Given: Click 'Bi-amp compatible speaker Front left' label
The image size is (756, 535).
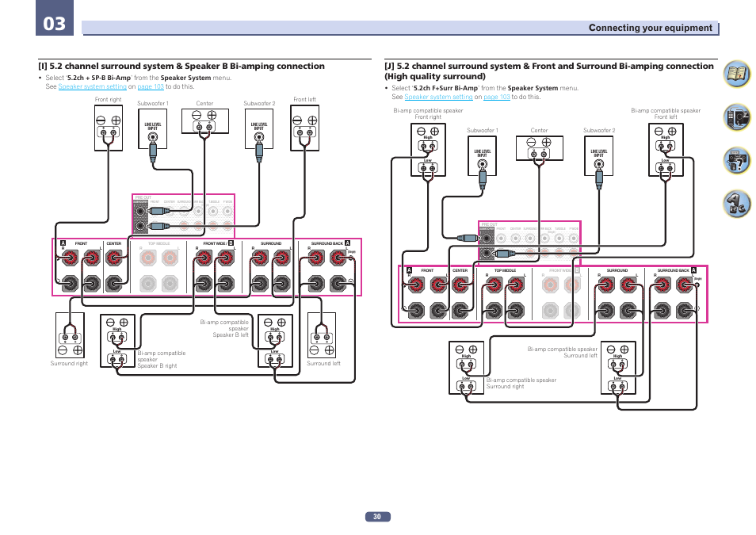Looking at the screenshot, I should [x=666, y=114].
